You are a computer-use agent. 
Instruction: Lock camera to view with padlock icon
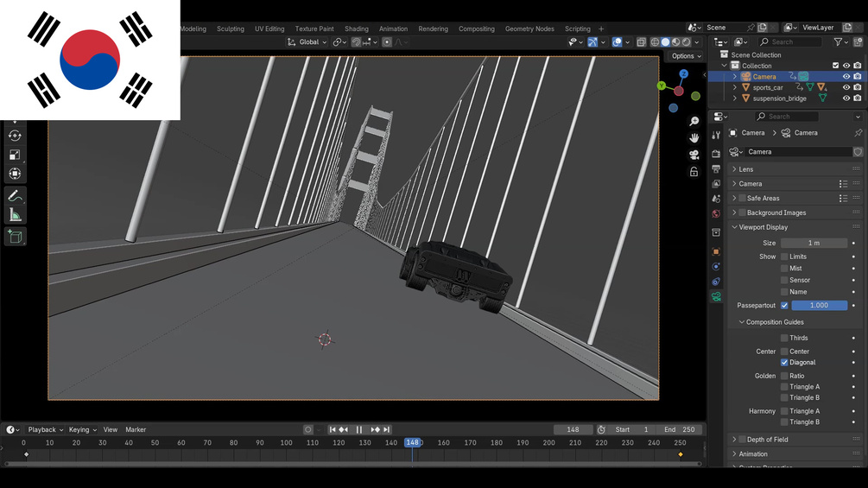[x=694, y=172]
